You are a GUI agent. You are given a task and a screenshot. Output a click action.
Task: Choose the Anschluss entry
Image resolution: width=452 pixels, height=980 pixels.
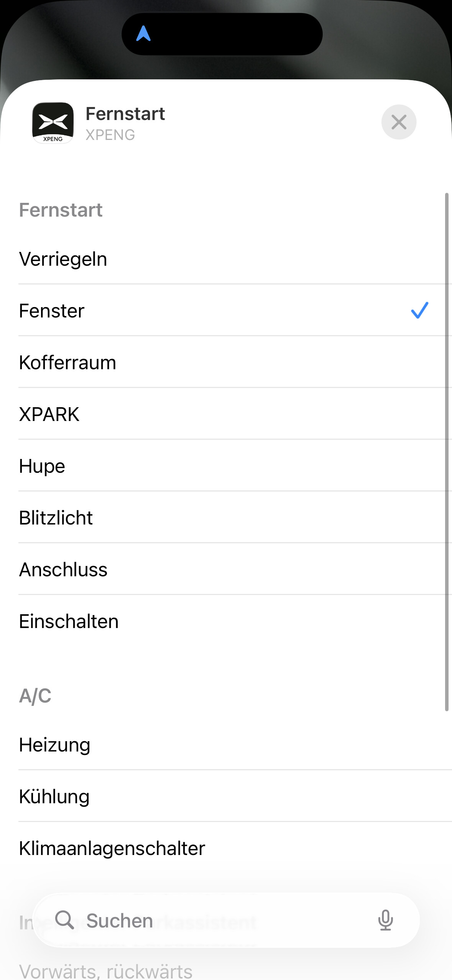point(63,570)
